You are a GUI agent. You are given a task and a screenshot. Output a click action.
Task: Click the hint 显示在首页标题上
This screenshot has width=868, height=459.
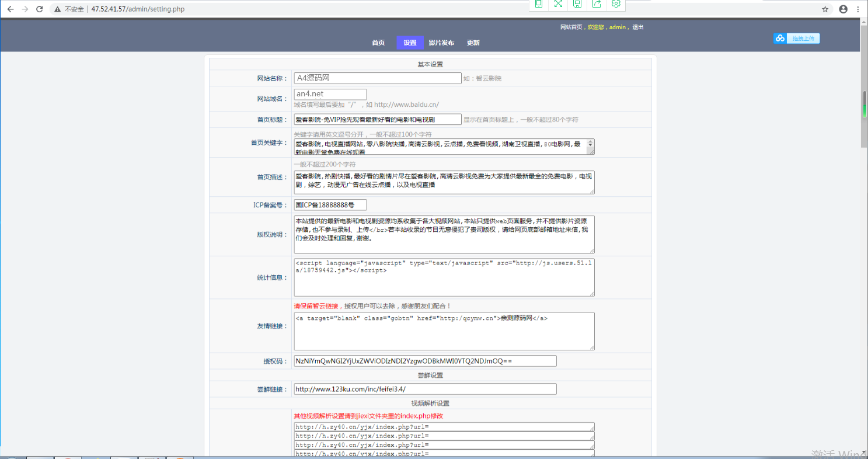pyautogui.click(x=521, y=119)
